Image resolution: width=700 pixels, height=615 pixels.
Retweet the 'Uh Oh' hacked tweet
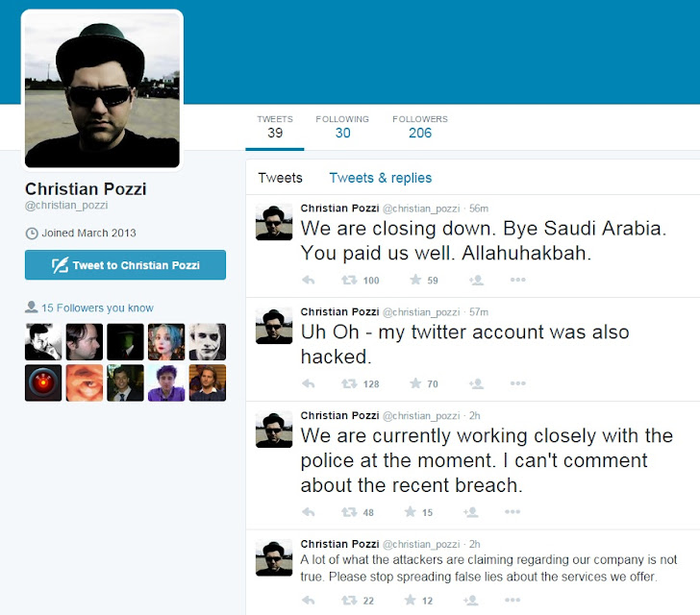click(x=349, y=383)
